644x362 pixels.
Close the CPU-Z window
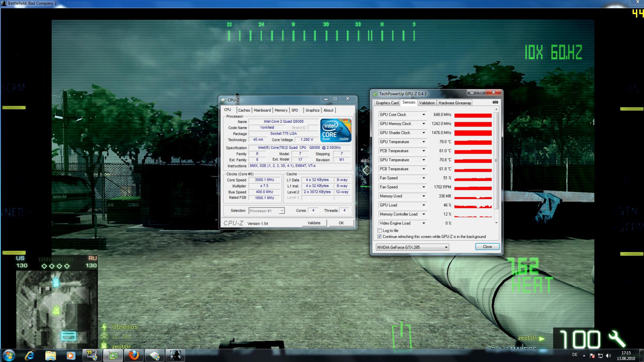point(348,99)
